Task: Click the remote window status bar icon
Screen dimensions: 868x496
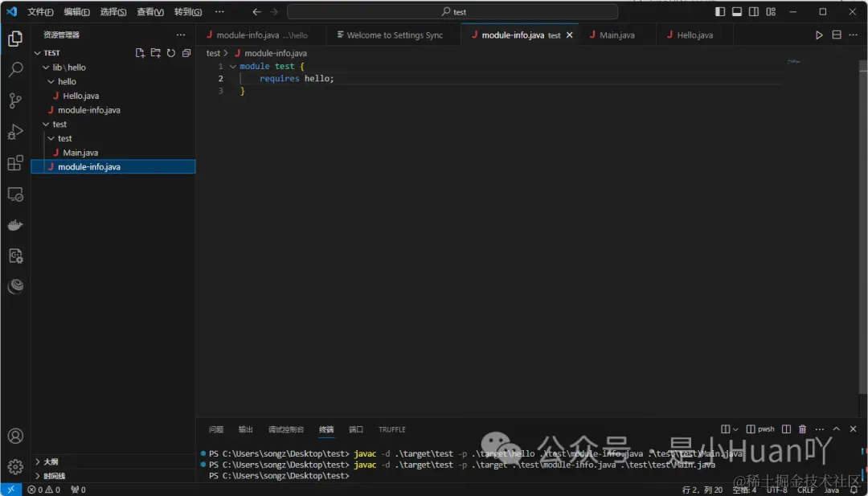Action: [x=10, y=490]
